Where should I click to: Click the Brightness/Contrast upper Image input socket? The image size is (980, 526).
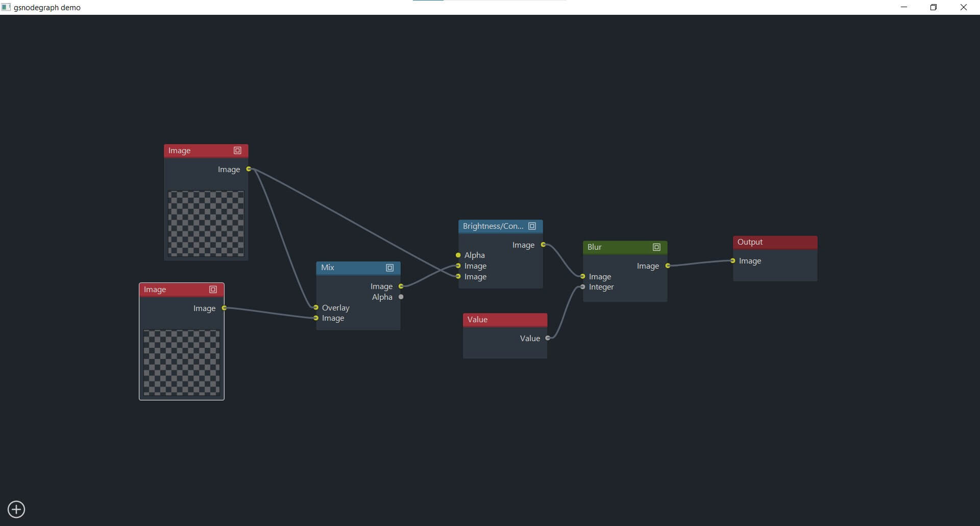(x=458, y=266)
